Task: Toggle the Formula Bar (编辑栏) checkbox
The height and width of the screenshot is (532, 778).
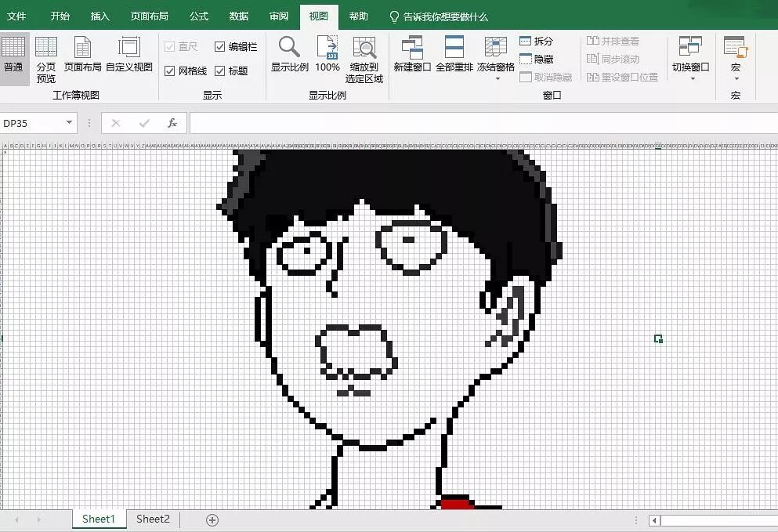Action: click(220, 47)
